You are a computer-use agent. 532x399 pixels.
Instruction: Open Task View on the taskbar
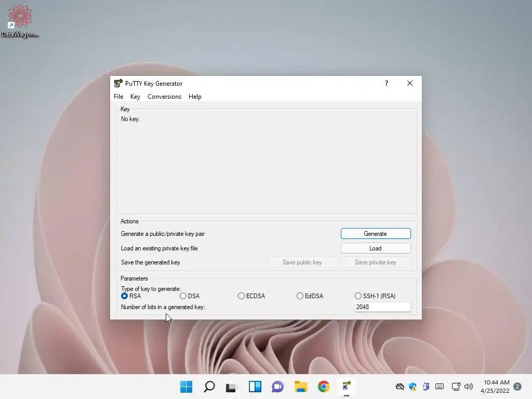pos(232,387)
